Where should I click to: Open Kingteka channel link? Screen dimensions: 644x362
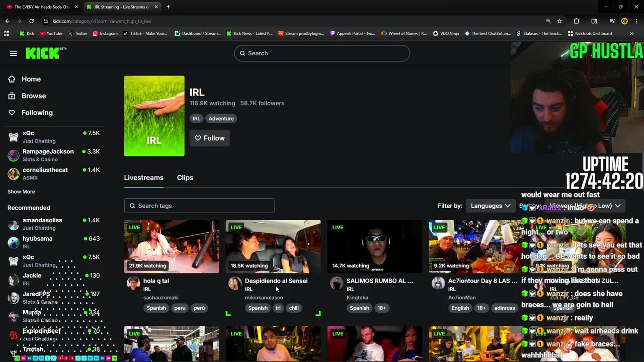click(357, 298)
